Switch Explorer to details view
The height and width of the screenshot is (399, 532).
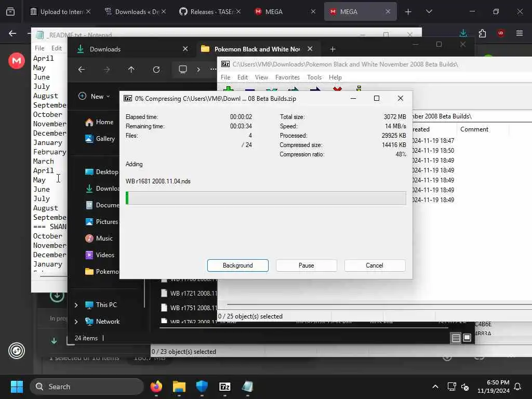pos(456,338)
